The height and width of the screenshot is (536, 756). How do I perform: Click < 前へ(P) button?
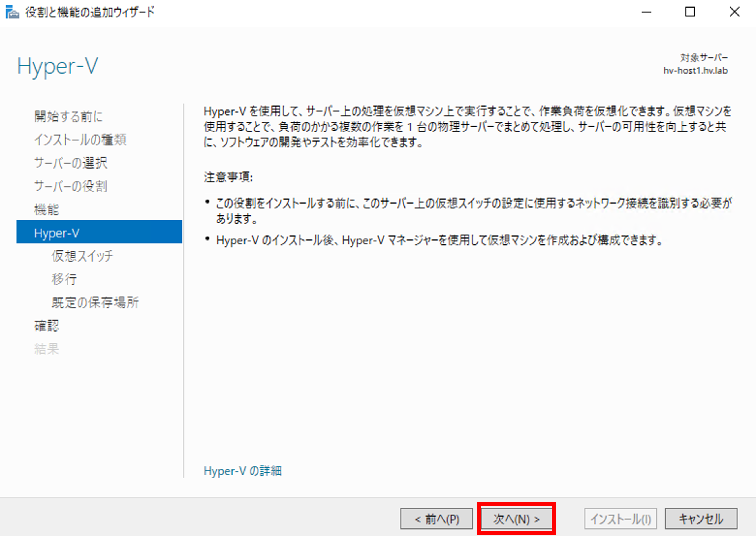[437, 519]
